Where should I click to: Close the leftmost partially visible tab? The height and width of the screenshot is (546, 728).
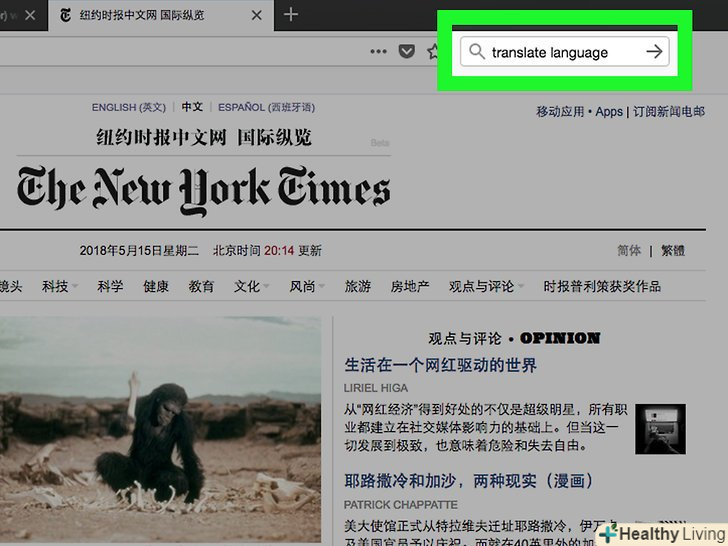[x=30, y=15]
